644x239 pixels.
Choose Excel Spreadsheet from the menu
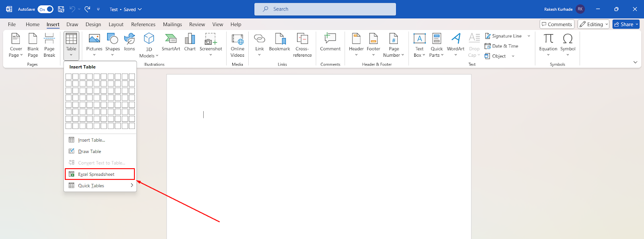[100, 174]
